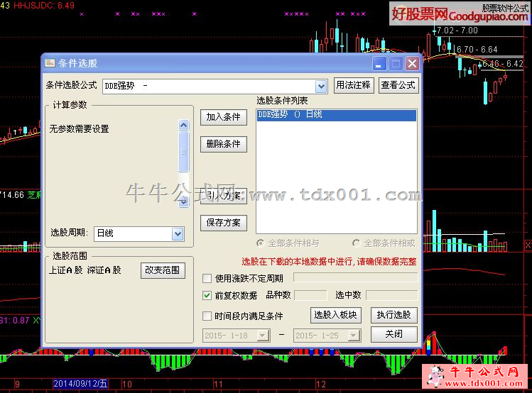This screenshot has width=532, height=393.
Task: Click the 选股入板块 button
Action: (x=335, y=315)
